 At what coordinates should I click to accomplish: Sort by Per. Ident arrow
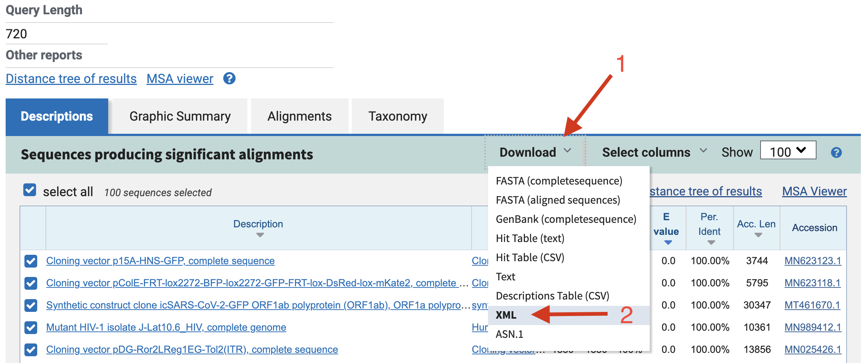tap(711, 243)
